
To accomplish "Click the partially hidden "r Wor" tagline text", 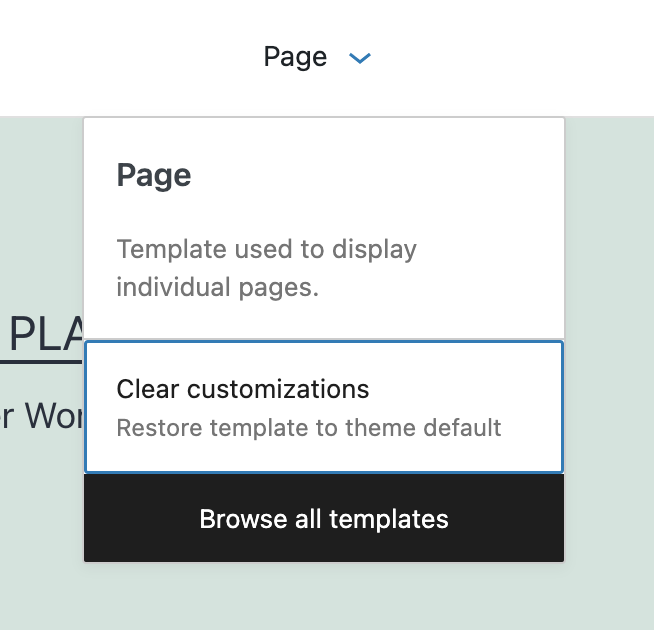I will pos(40,415).
